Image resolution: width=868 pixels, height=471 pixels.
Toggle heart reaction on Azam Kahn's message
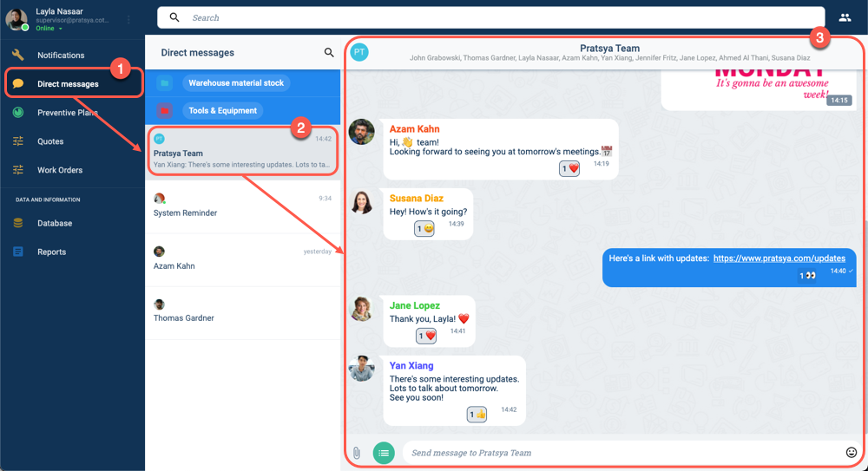pyautogui.click(x=569, y=168)
